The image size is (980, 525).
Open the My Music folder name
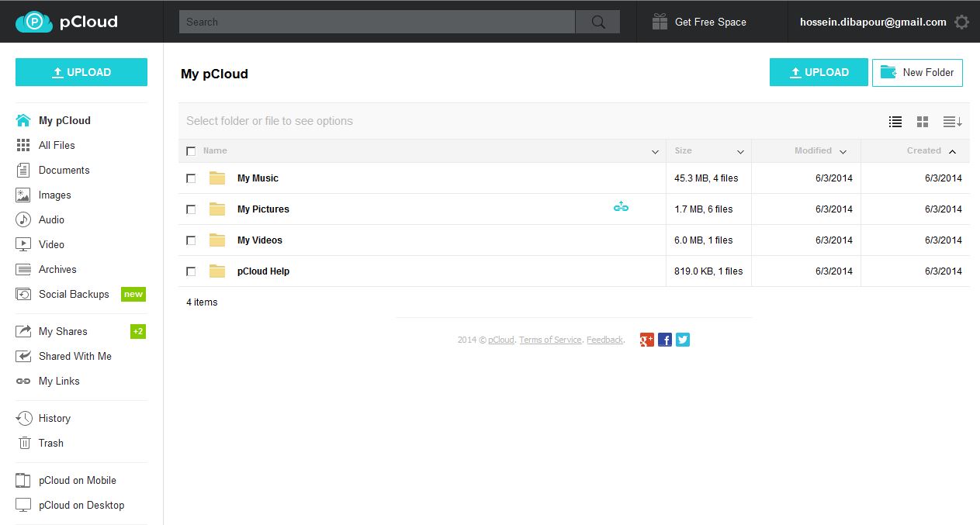click(258, 178)
